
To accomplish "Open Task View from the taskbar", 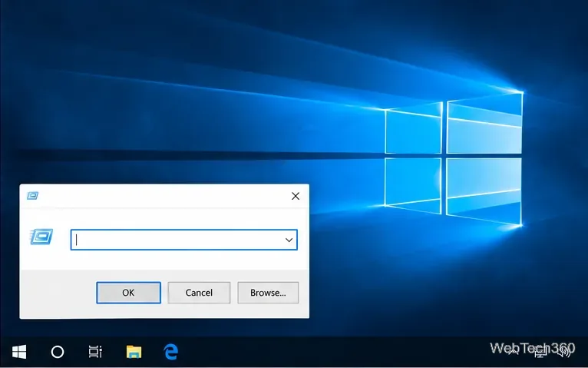I will [95, 352].
